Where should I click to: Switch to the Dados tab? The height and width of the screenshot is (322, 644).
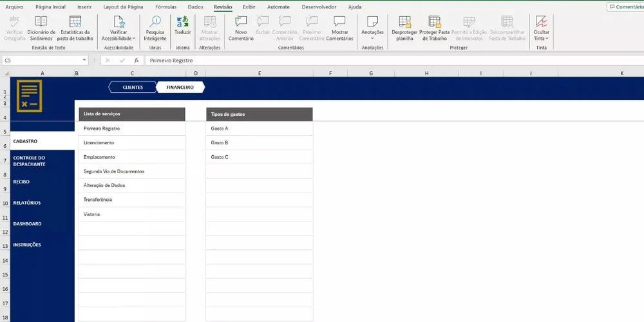tap(196, 7)
